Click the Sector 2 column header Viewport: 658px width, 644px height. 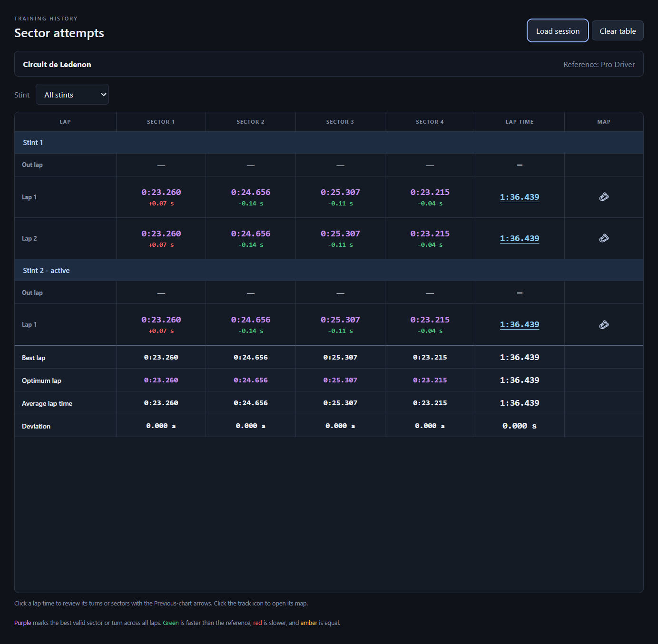(x=250, y=122)
